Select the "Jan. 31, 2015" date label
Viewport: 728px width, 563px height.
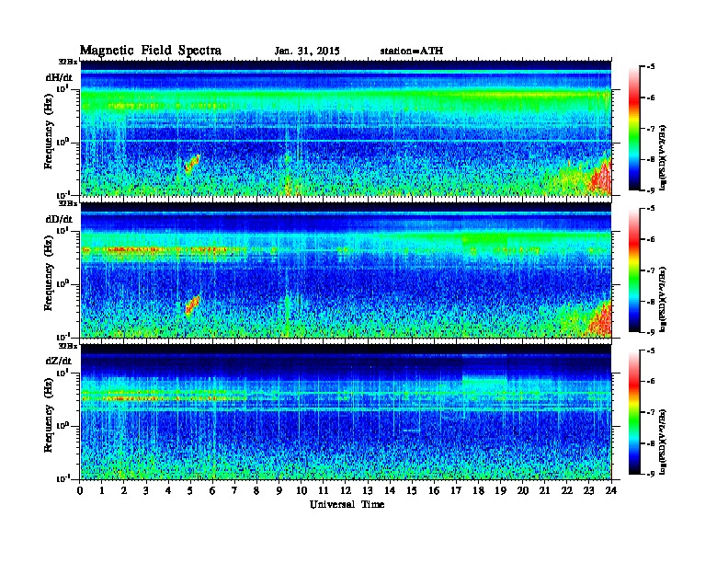click(x=307, y=52)
